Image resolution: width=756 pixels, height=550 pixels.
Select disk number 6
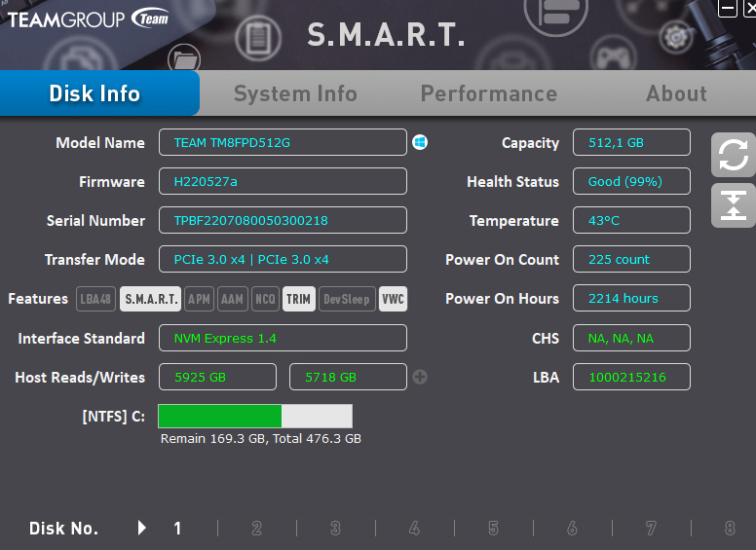[572, 529]
